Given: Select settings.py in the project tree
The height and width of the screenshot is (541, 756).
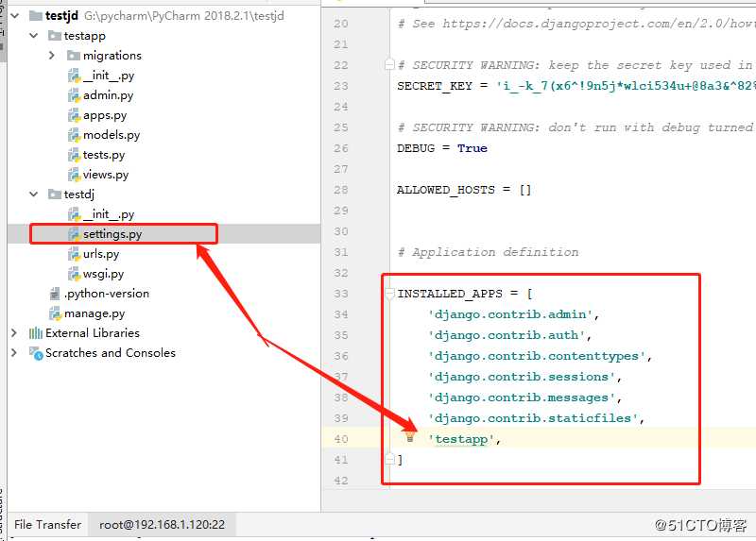Looking at the screenshot, I should tap(112, 234).
